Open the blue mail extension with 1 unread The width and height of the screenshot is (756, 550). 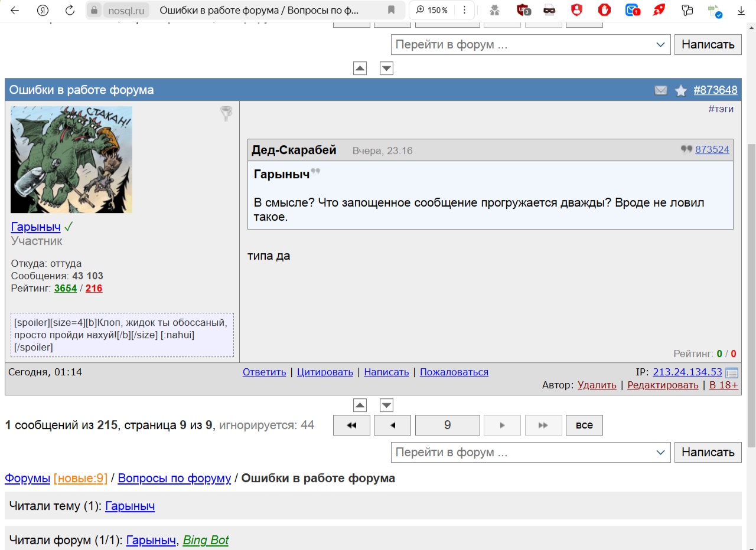(633, 10)
